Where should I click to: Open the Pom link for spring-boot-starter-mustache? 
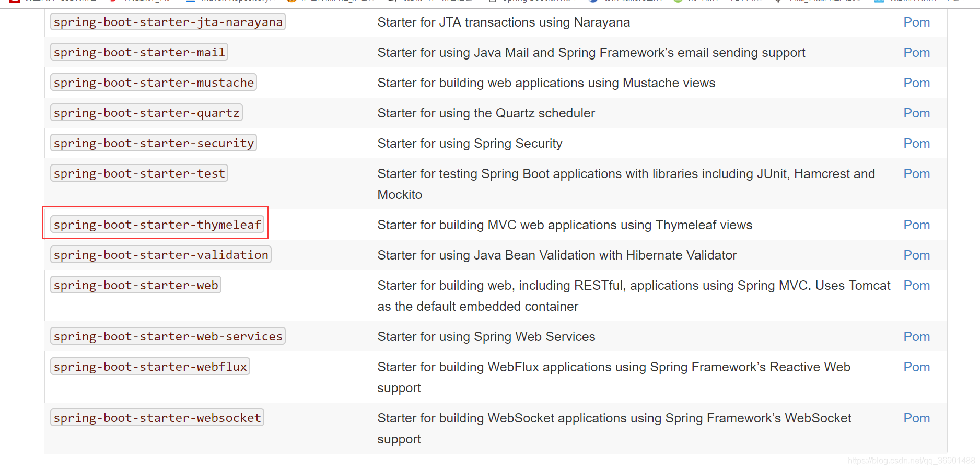coord(917,83)
